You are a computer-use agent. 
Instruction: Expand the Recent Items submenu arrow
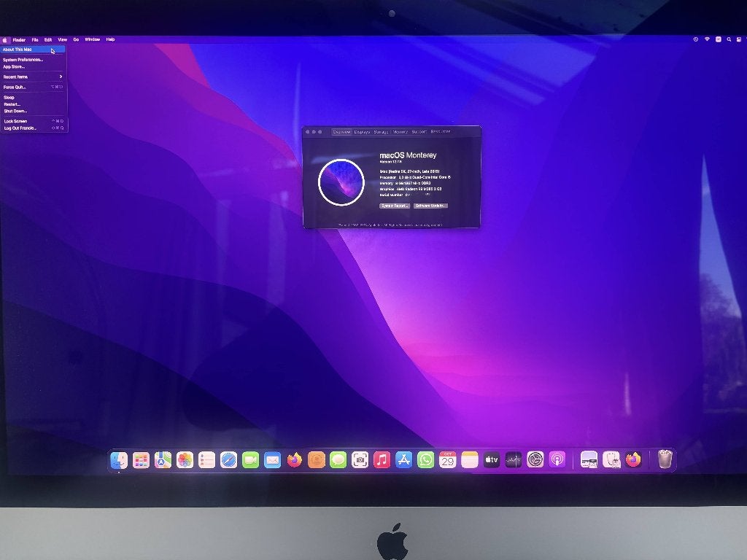pyautogui.click(x=61, y=77)
